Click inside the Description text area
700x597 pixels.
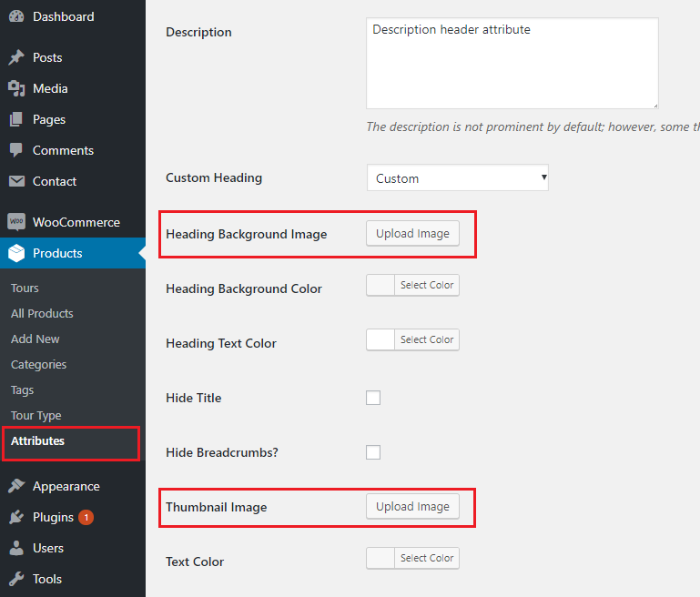[x=512, y=64]
